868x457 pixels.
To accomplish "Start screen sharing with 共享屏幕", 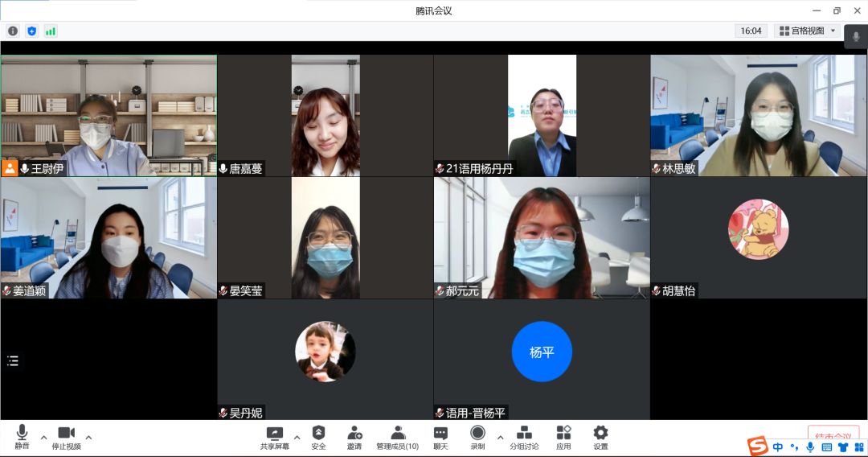I will pos(275,436).
